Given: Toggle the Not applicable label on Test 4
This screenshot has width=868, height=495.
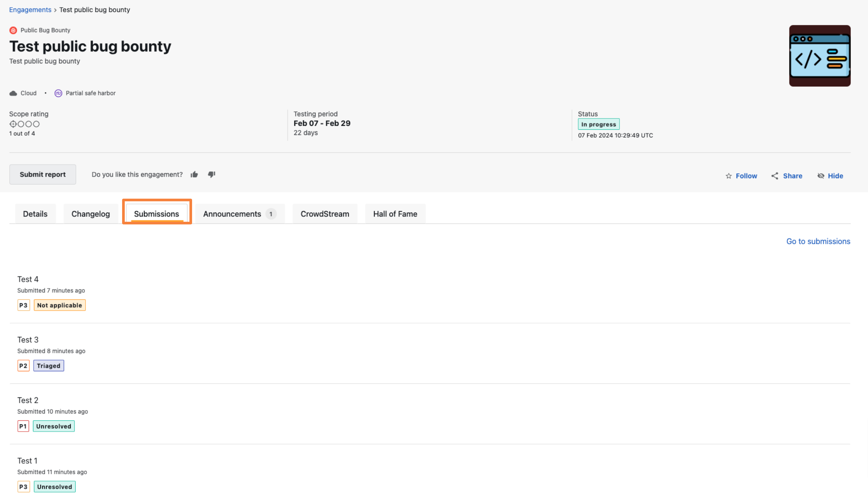Looking at the screenshot, I should [x=59, y=305].
